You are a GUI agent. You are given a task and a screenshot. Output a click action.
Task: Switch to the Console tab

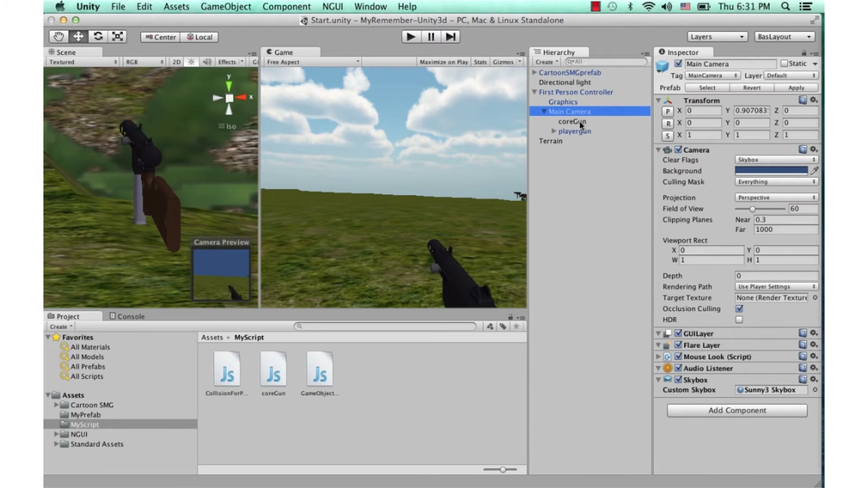pyautogui.click(x=127, y=316)
